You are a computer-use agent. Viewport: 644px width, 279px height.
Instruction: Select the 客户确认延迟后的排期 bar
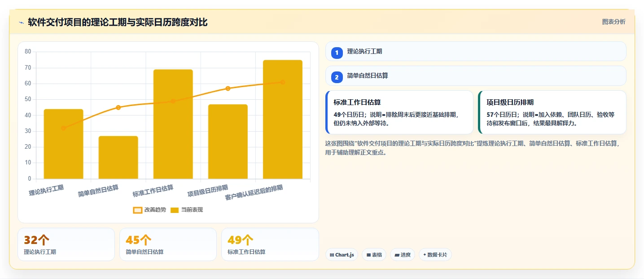coord(283,120)
